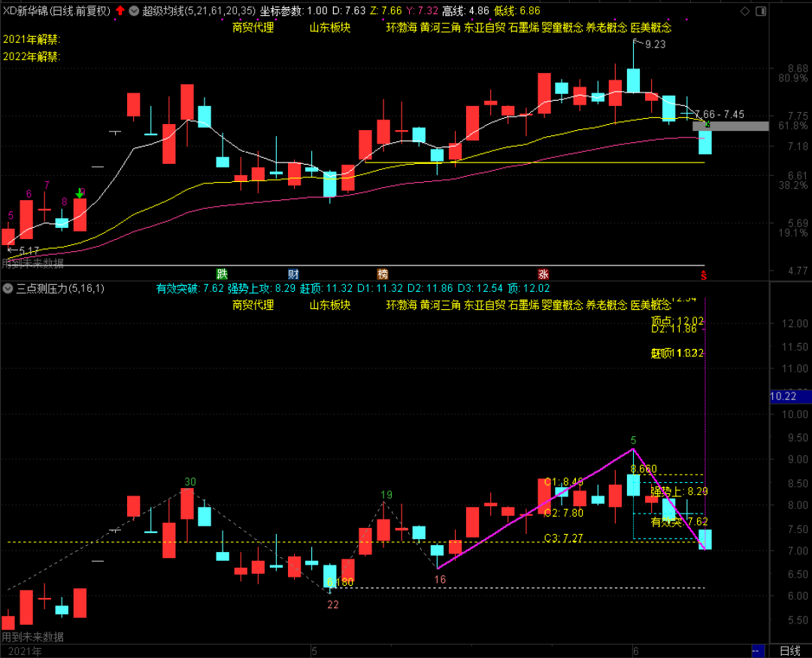Click 医美概念 label in main price chart

point(650,28)
